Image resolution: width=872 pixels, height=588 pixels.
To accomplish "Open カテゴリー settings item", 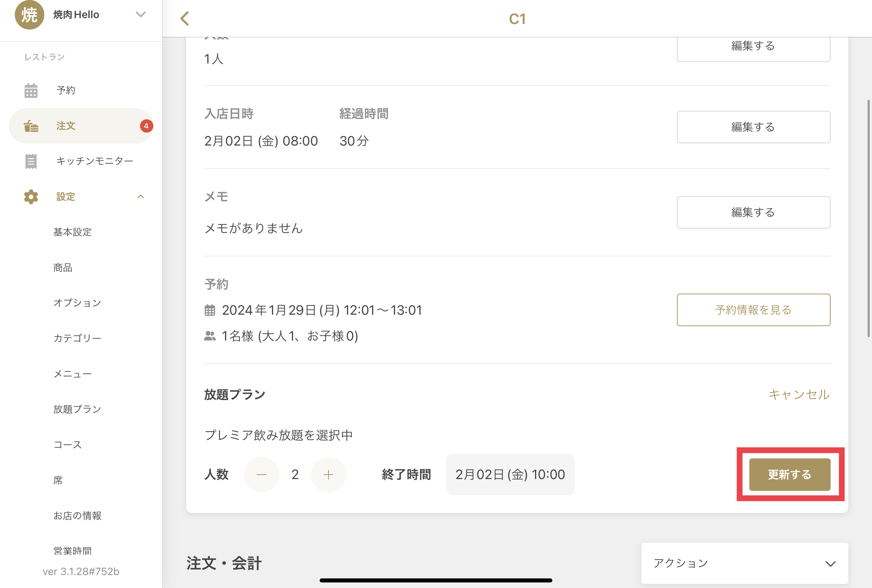I will (x=77, y=338).
